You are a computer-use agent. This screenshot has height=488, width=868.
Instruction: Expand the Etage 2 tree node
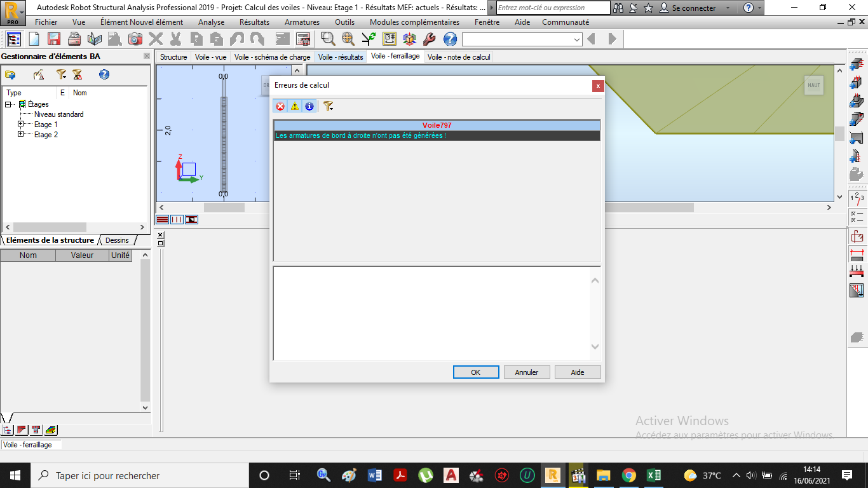pyautogui.click(x=21, y=134)
